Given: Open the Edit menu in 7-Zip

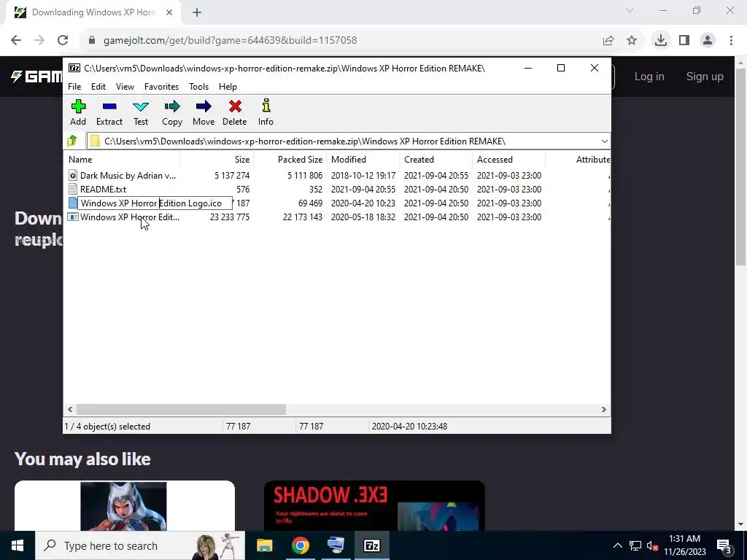Looking at the screenshot, I should [98, 87].
